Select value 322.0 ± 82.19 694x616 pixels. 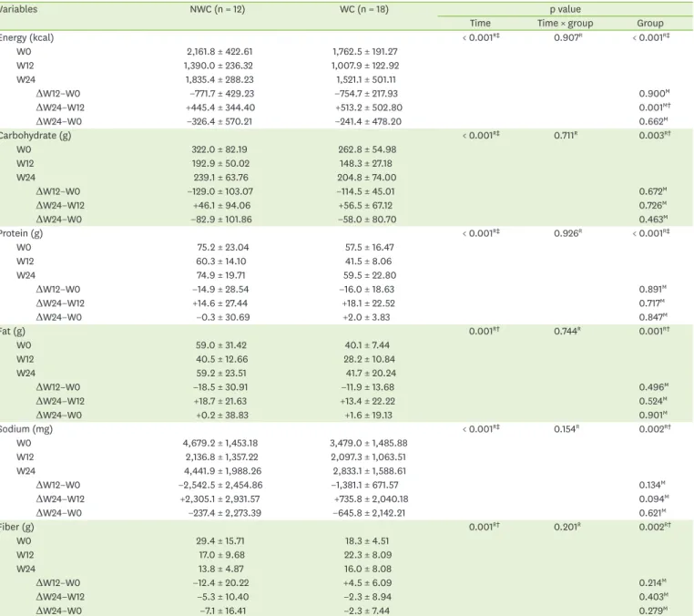coord(219,149)
